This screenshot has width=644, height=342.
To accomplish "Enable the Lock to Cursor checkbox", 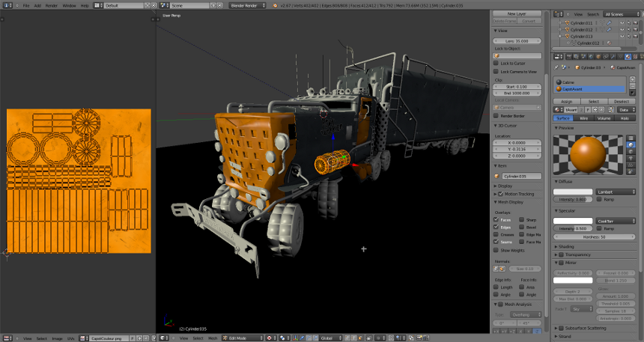I will [496, 64].
